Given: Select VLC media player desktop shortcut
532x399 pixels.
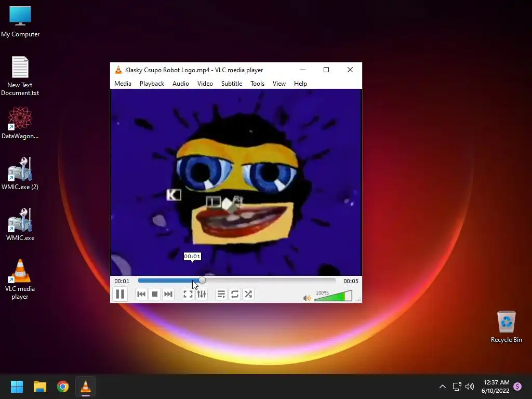Looking at the screenshot, I should point(20,279).
